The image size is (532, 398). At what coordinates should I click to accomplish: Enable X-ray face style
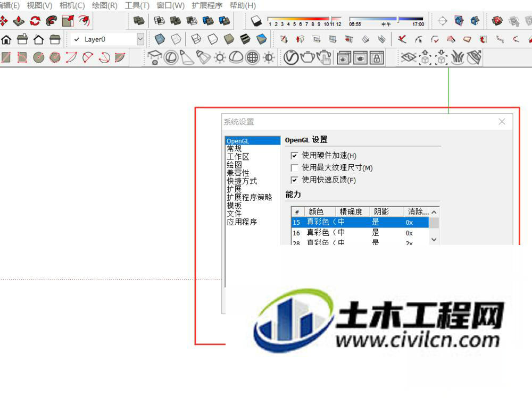click(x=160, y=39)
